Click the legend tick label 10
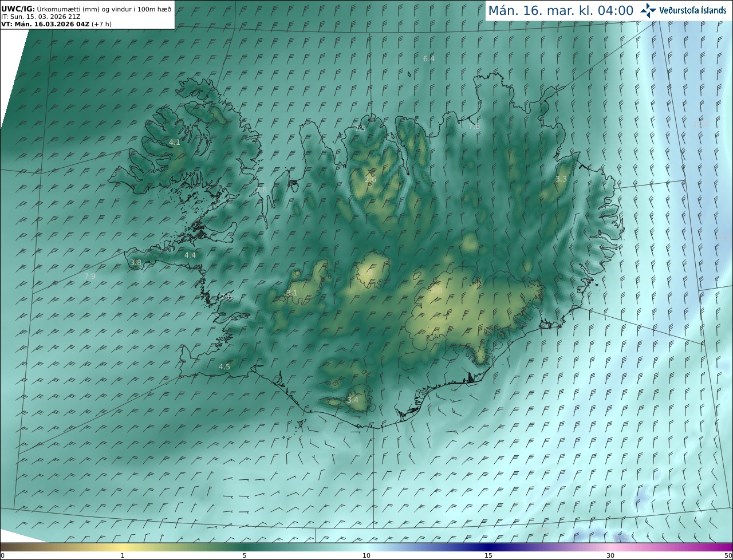Image resolution: width=733 pixels, height=560 pixels. [x=366, y=556]
